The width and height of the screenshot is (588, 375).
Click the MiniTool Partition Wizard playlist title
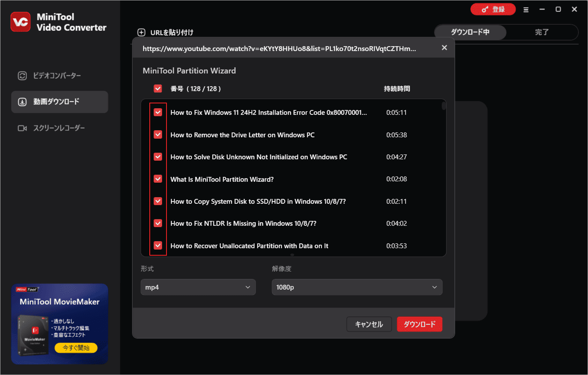(x=189, y=70)
